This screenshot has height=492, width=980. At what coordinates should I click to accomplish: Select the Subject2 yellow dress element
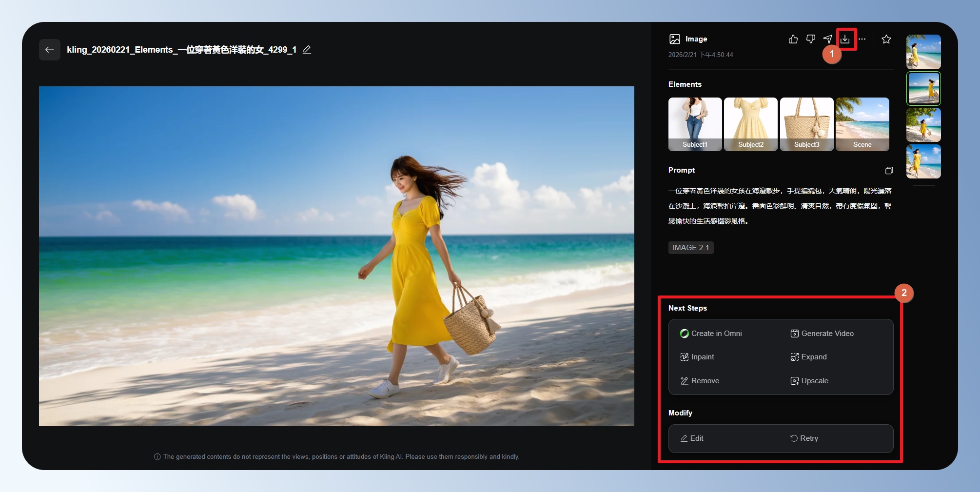(750, 124)
